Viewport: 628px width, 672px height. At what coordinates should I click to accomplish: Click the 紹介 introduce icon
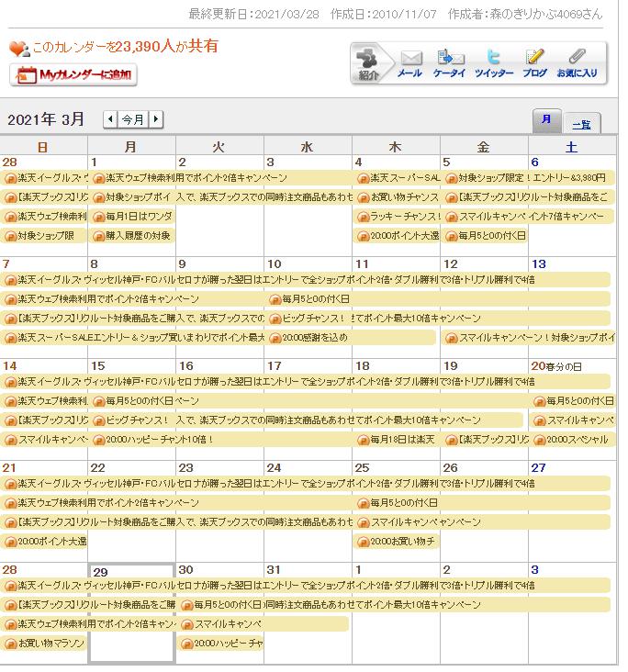[x=369, y=64]
